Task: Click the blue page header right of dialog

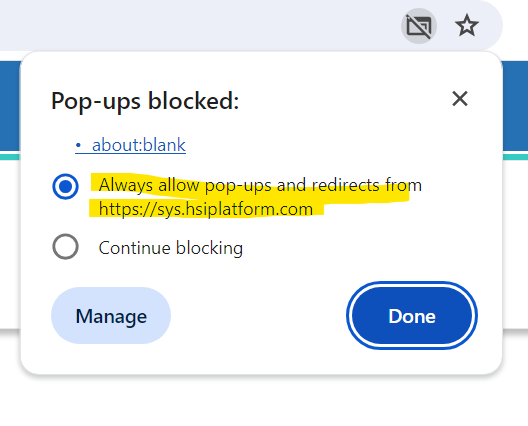Action: click(x=515, y=106)
